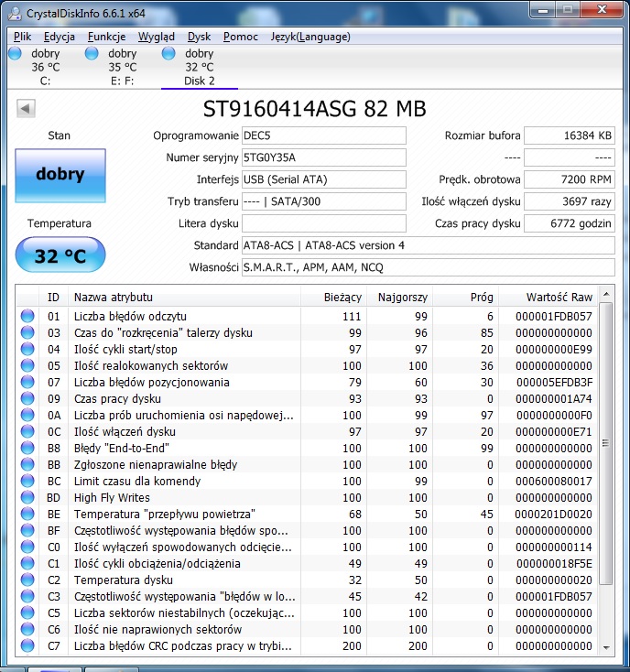Open the Wygląd menu

point(156,37)
